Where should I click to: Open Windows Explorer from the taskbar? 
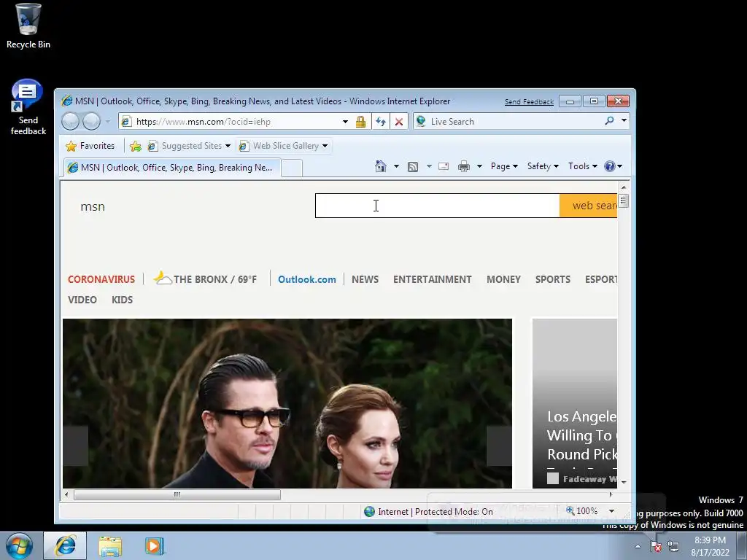110,546
